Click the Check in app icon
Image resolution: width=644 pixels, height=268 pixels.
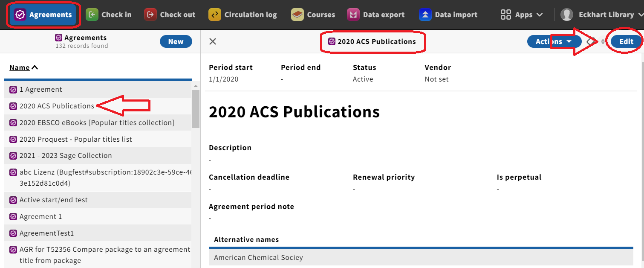click(92, 15)
